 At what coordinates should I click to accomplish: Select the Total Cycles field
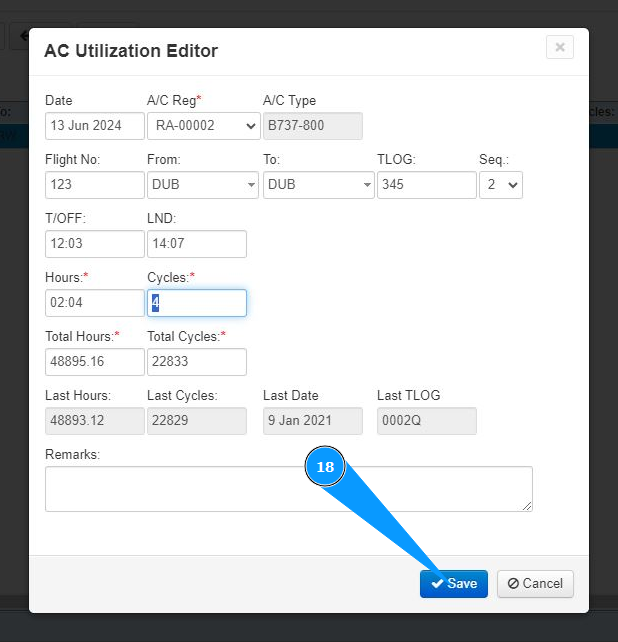196,362
